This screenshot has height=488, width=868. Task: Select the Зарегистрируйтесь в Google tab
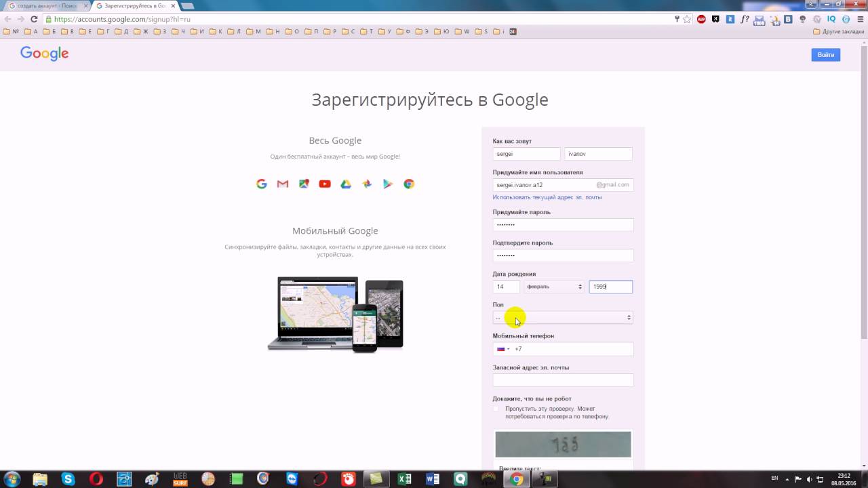pyautogui.click(x=134, y=5)
